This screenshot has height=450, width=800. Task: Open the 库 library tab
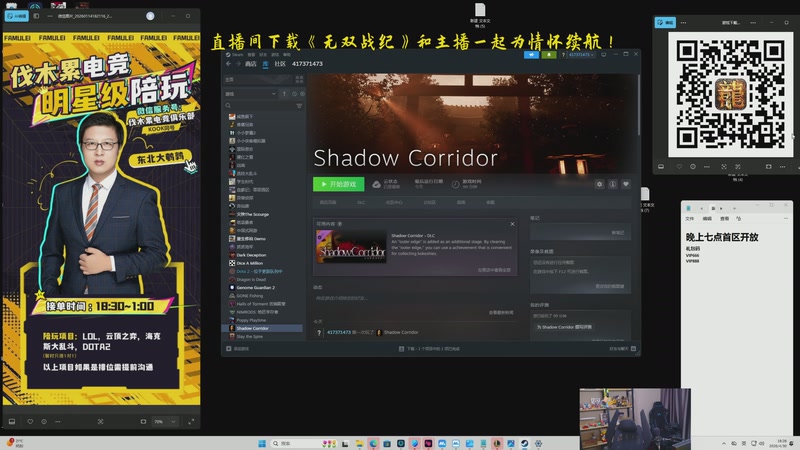[x=265, y=64]
